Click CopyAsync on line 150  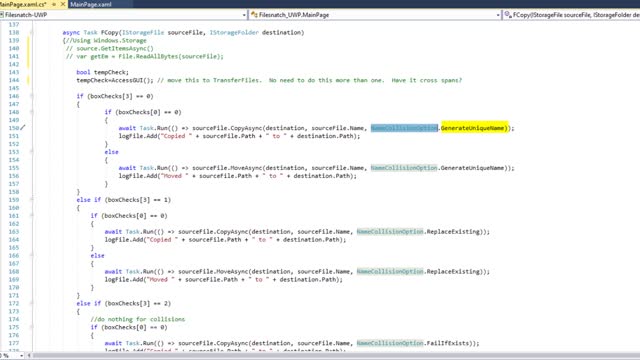point(246,128)
